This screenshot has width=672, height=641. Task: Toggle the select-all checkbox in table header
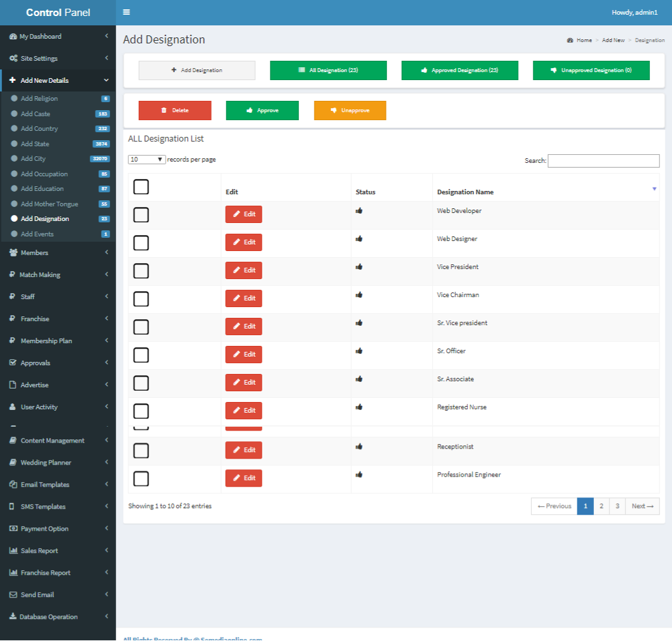pos(141,187)
